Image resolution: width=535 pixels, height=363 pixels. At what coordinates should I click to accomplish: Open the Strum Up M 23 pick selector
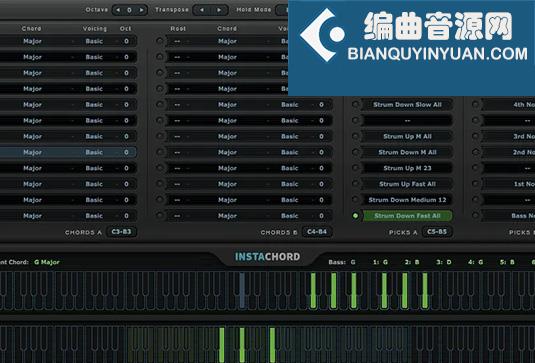[407, 168]
